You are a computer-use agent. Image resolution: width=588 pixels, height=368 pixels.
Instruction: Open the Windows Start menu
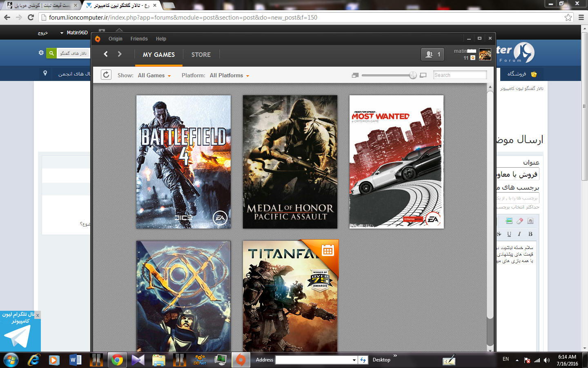pos(11,360)
